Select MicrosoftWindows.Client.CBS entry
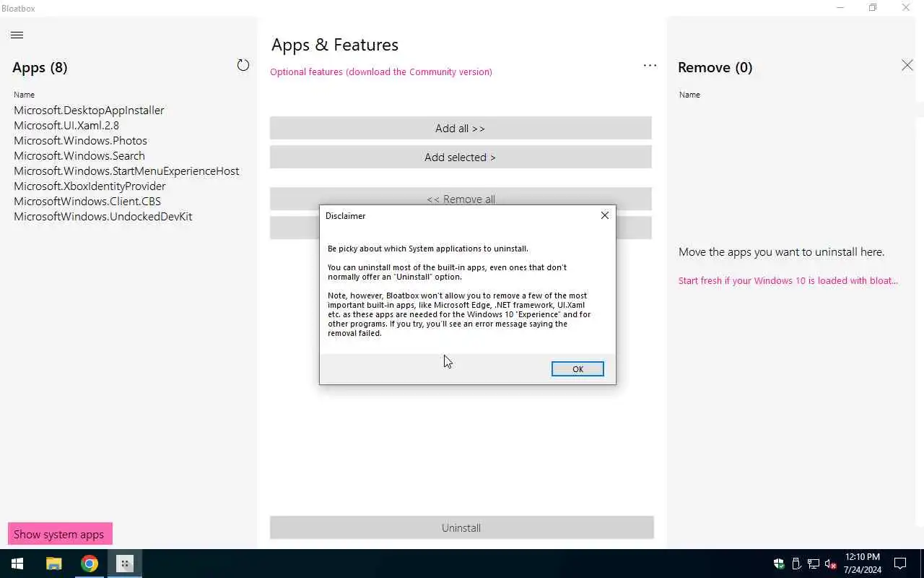 point(87,201)
